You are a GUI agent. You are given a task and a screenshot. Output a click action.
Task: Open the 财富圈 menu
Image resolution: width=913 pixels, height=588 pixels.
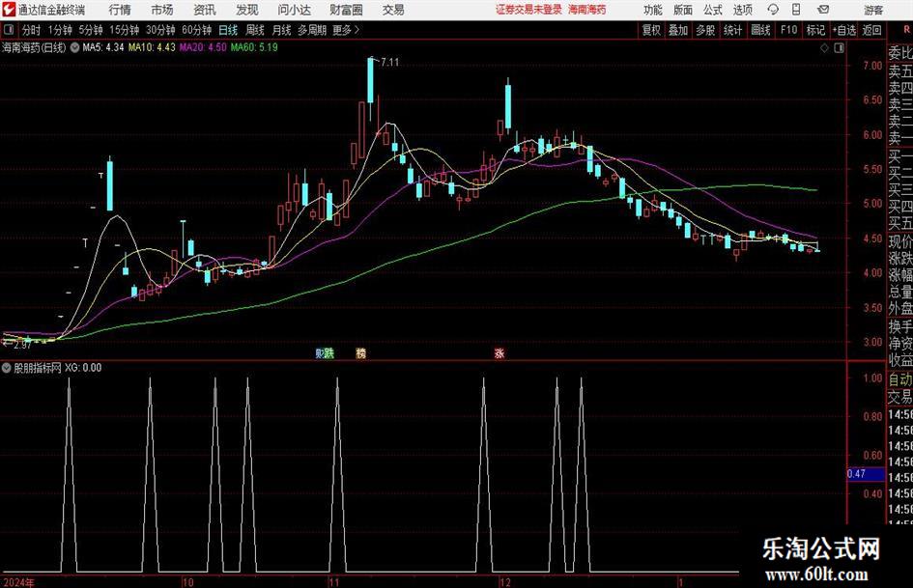click(x=346, y=10)
